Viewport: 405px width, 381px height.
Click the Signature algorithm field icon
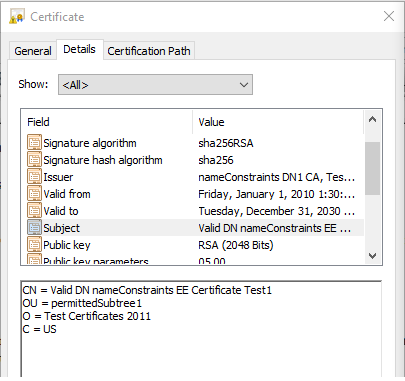[x=34, y=143]
